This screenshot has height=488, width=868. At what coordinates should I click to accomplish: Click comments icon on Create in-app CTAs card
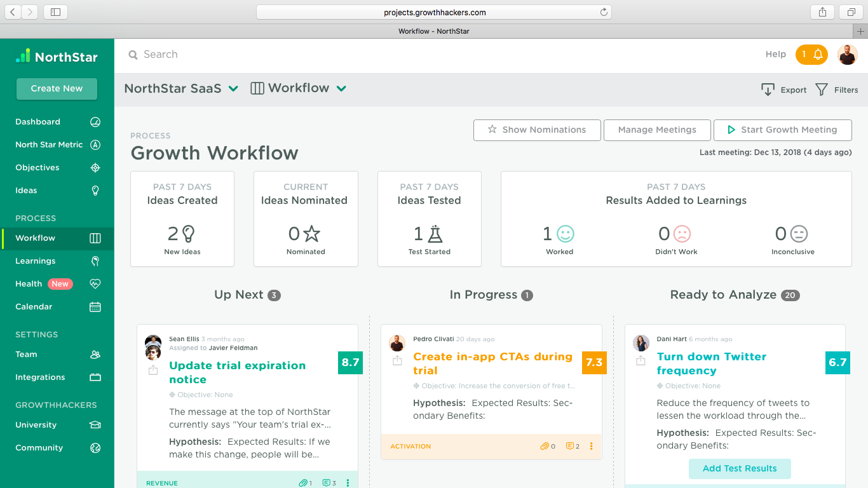(x=570, y=446)
